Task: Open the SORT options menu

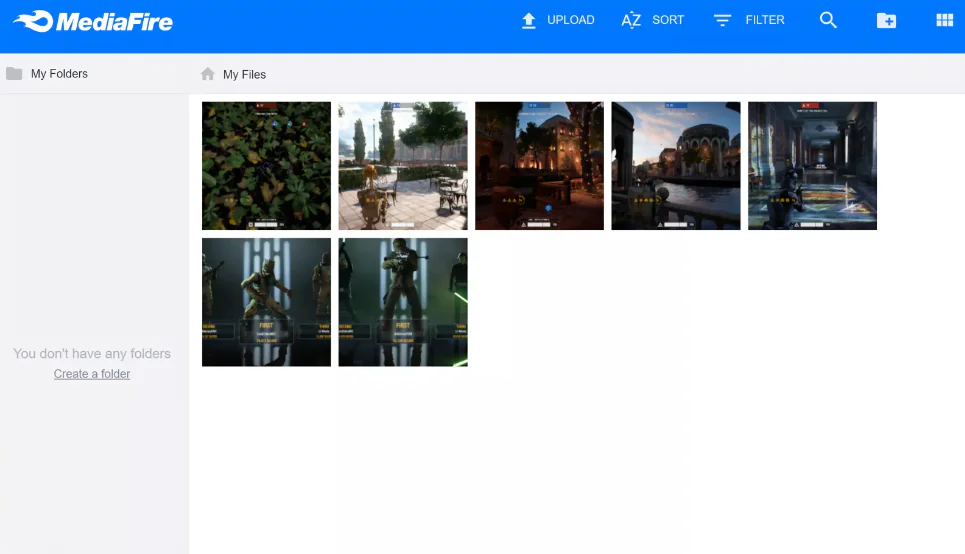Action: tap(668, 20)
